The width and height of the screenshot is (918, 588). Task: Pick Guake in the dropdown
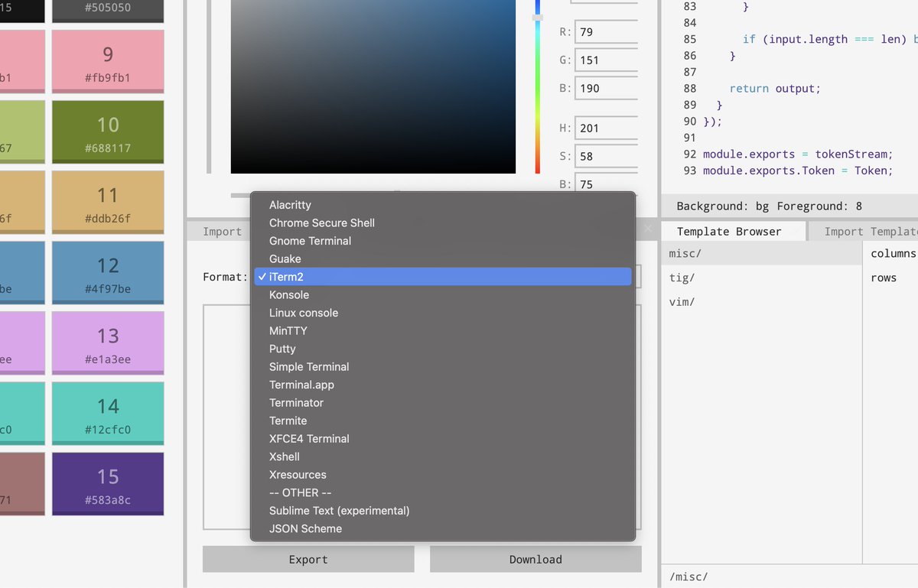pyautogui.click(x=443, y=258)
